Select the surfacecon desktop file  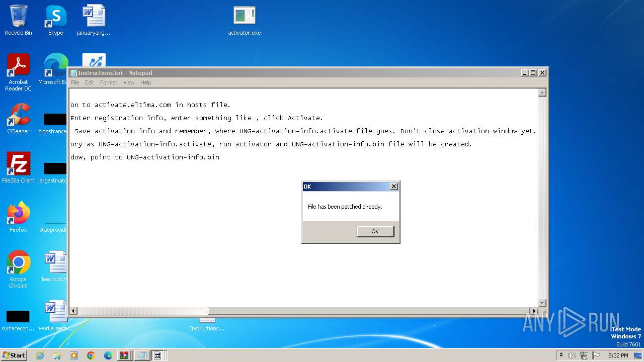(x=18, y=320)
